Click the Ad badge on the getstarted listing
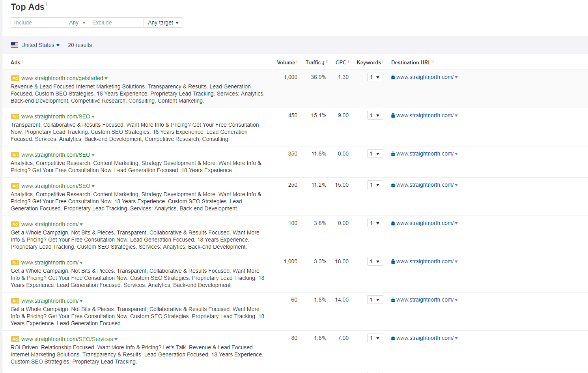This screenshot has height=373, width=588. tap(15, 78)
